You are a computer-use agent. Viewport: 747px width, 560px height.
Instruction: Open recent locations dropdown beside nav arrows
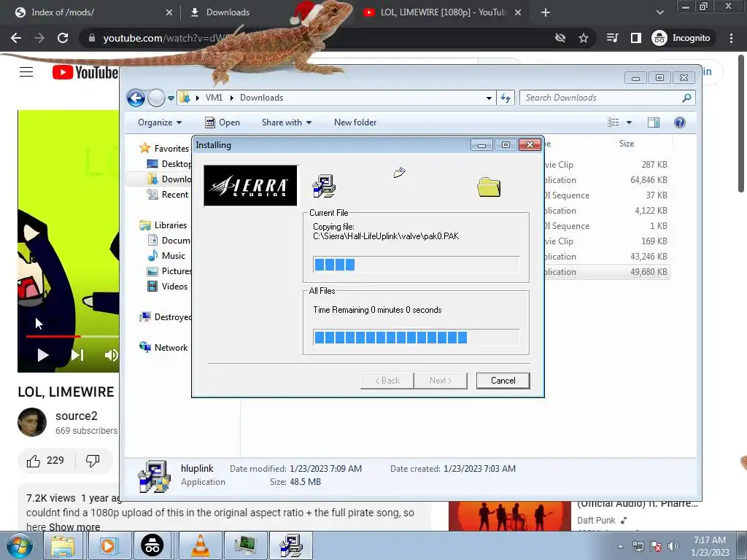click(171, 98)
